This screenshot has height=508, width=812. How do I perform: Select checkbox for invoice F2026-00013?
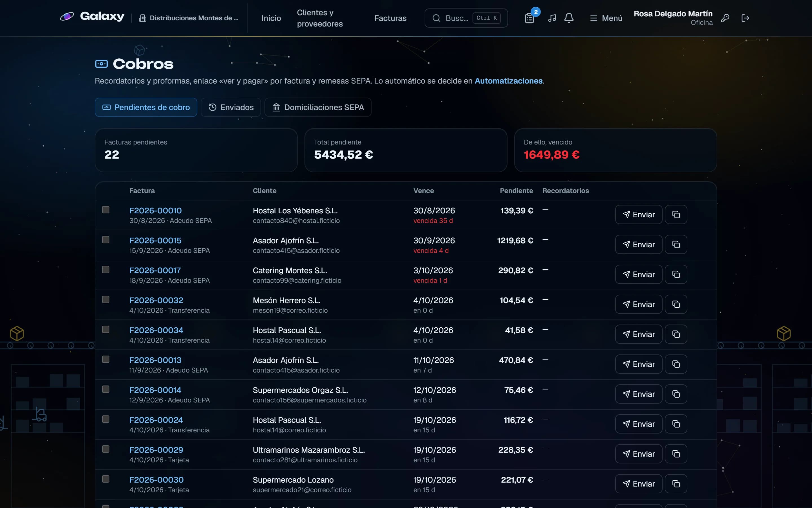(x=106, y=359)
